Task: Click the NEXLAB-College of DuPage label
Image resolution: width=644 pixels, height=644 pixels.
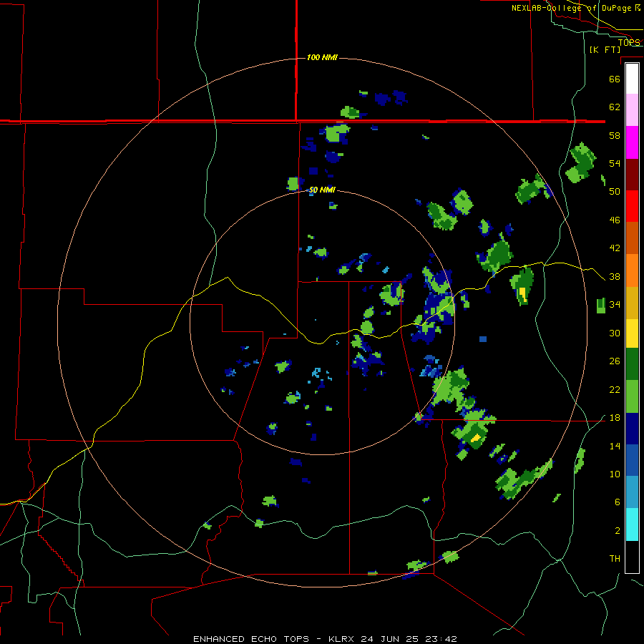Action: (572, 8)
